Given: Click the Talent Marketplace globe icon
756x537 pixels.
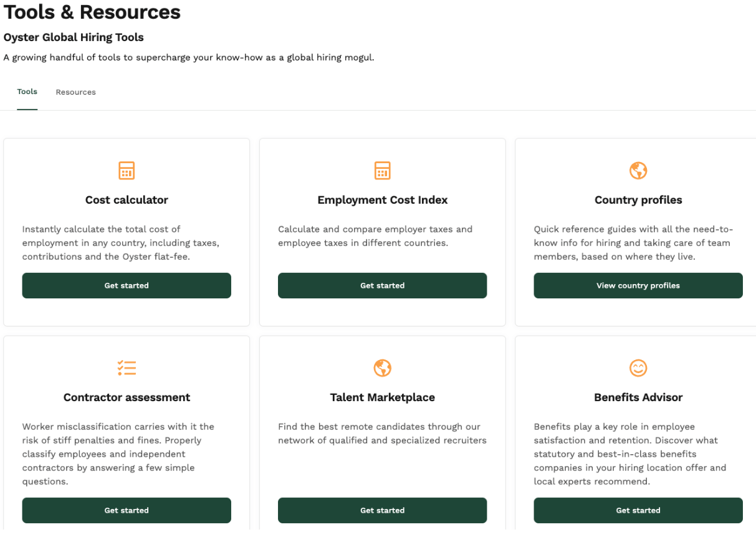Looking at the screenshot, I should click(382, 368).
